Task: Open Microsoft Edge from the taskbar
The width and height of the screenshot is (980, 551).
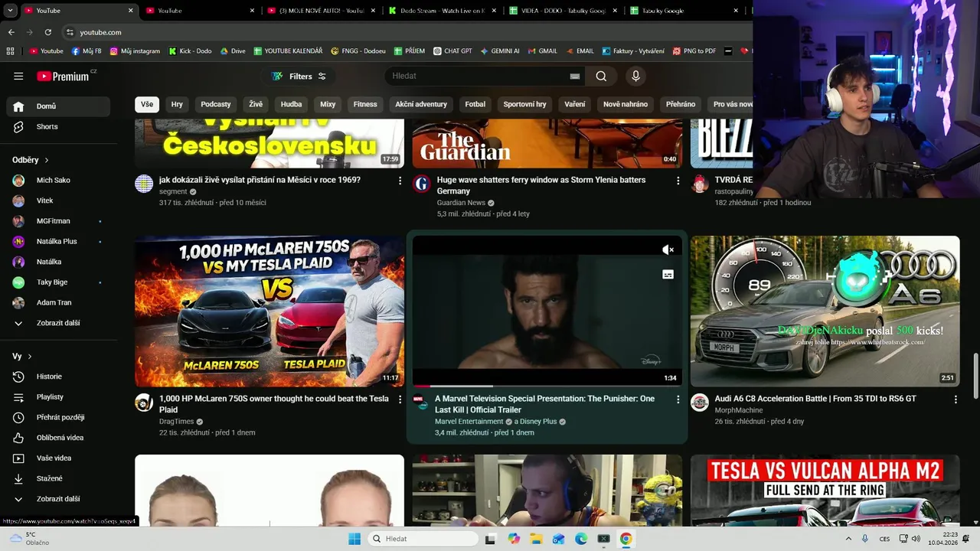Action: 580,539
